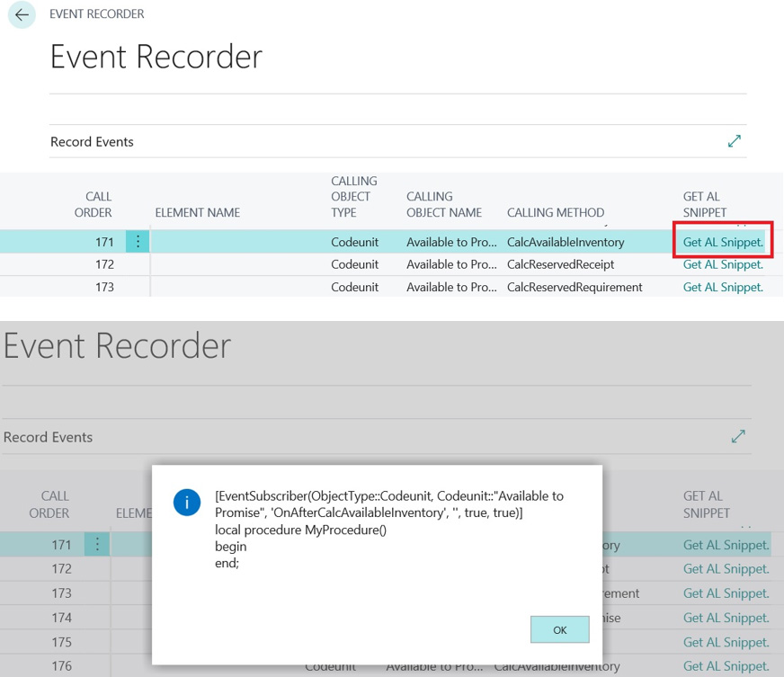Click Available to Pro... cell in row 171
Image resolution: width=784 pixels, height=677 pixels.
(451, 242)
